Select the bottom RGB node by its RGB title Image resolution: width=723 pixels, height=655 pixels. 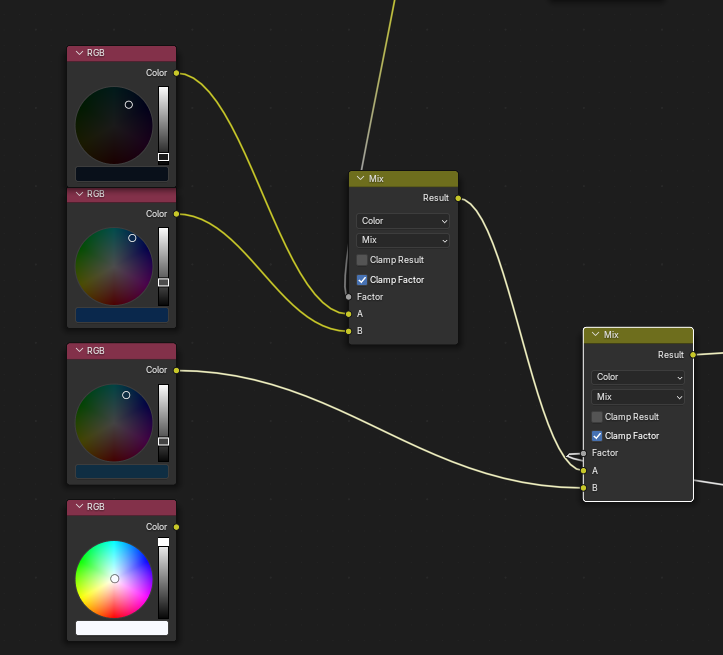click(x=95, y=507)
